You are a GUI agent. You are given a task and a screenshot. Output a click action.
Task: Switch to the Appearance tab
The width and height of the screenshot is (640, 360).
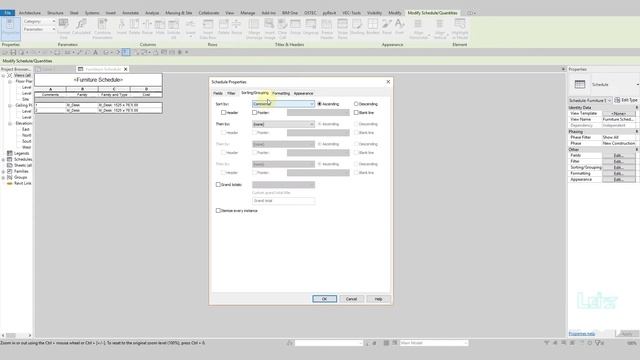coord(303,93)
